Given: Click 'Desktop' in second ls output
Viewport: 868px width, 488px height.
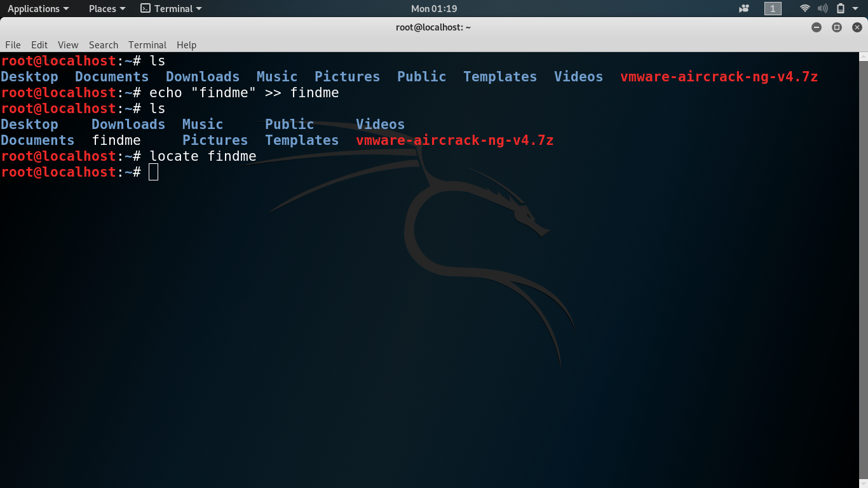Looking at the screenshot, I should click(x=29, y=125).
